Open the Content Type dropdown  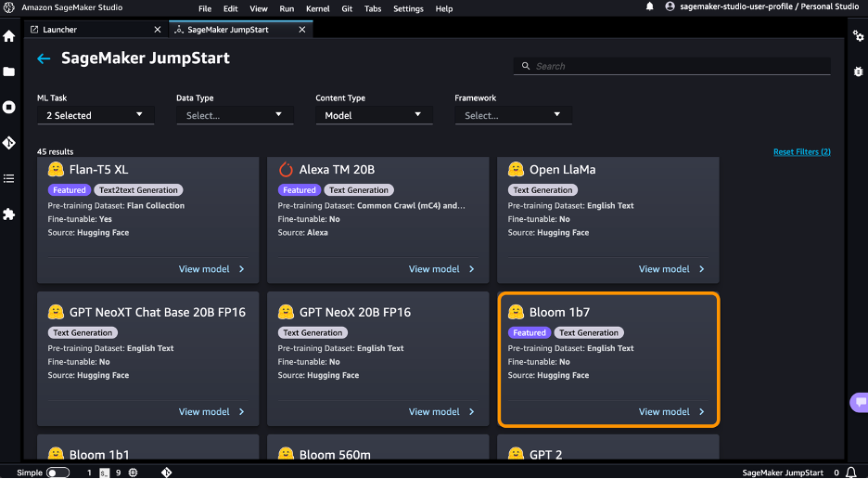375,115
